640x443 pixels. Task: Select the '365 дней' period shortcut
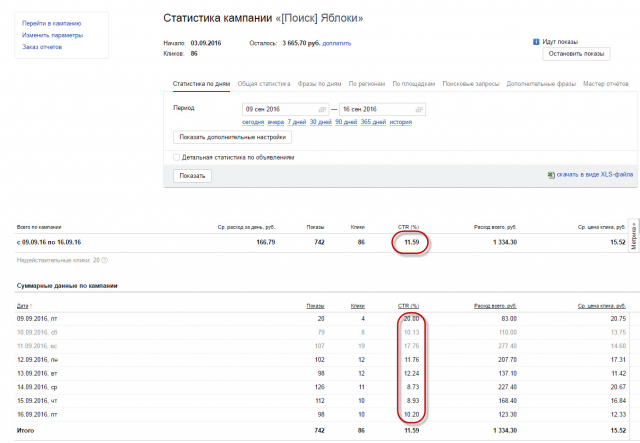(x=373, y=122)
